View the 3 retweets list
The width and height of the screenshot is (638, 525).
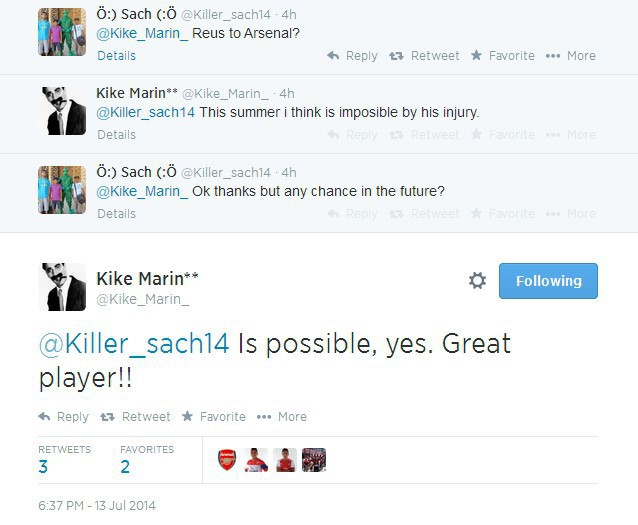coord(44,466)
